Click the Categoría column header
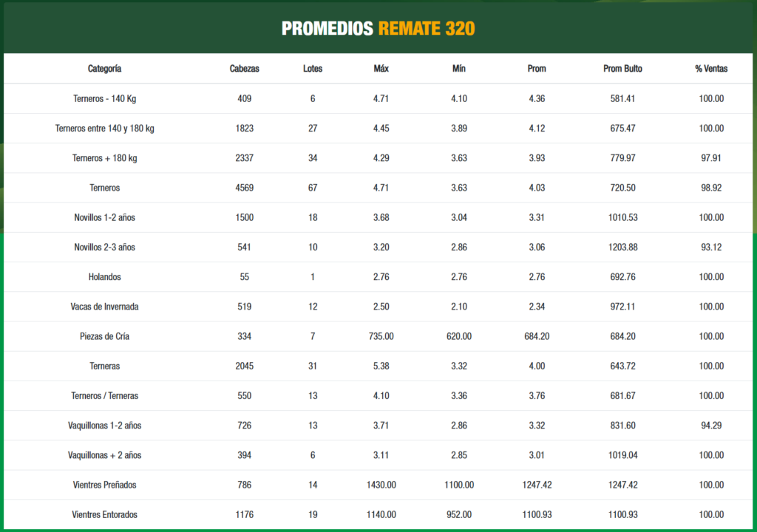The height and width of the screenshot is (532, 757). coord(104,69)
